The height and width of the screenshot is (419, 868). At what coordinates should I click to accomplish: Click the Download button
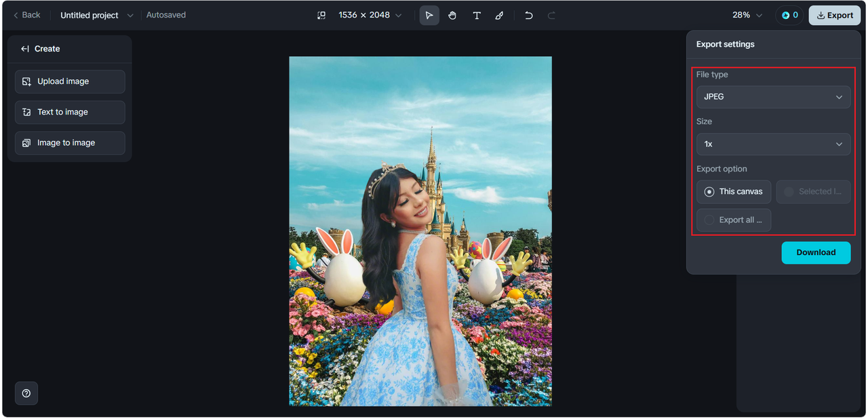coord(816,252)
